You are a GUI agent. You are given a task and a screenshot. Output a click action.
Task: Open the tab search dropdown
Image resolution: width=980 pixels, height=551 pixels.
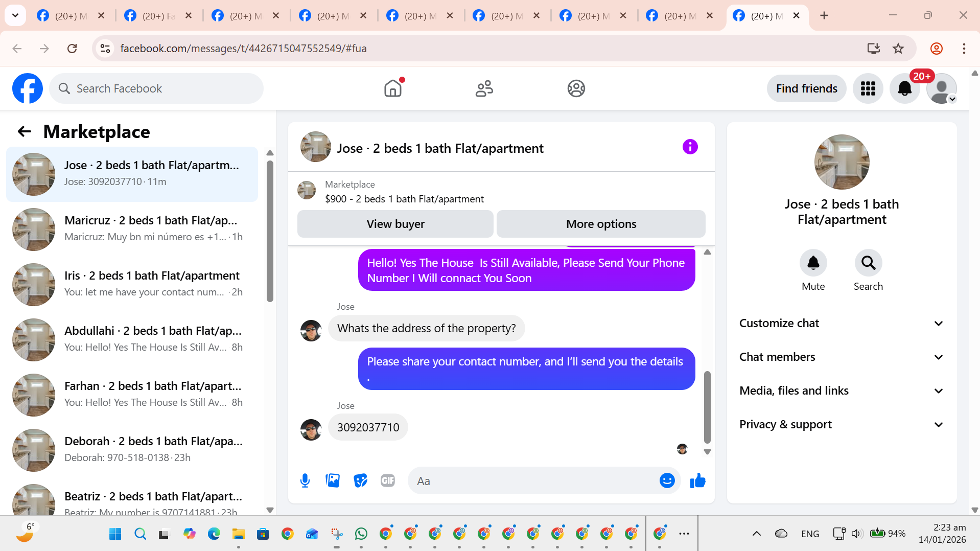click(15, 15)
